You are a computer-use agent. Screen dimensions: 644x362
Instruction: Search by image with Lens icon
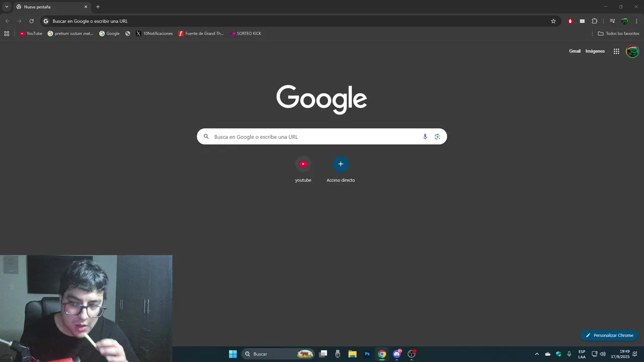coord(437,137)
